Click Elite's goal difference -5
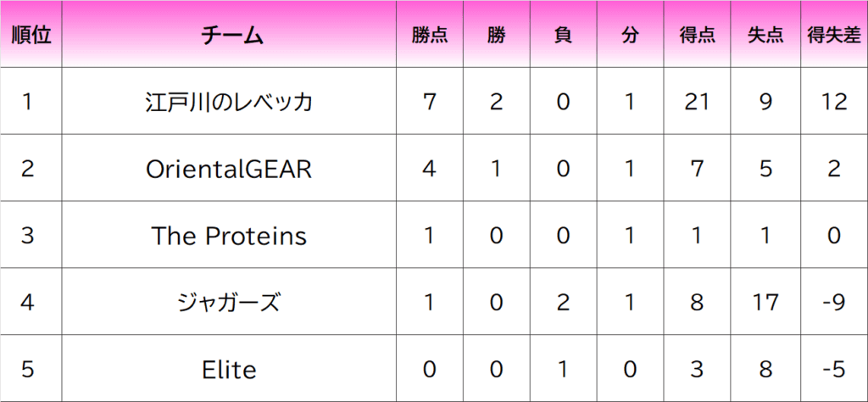 [x=834, y=370]
